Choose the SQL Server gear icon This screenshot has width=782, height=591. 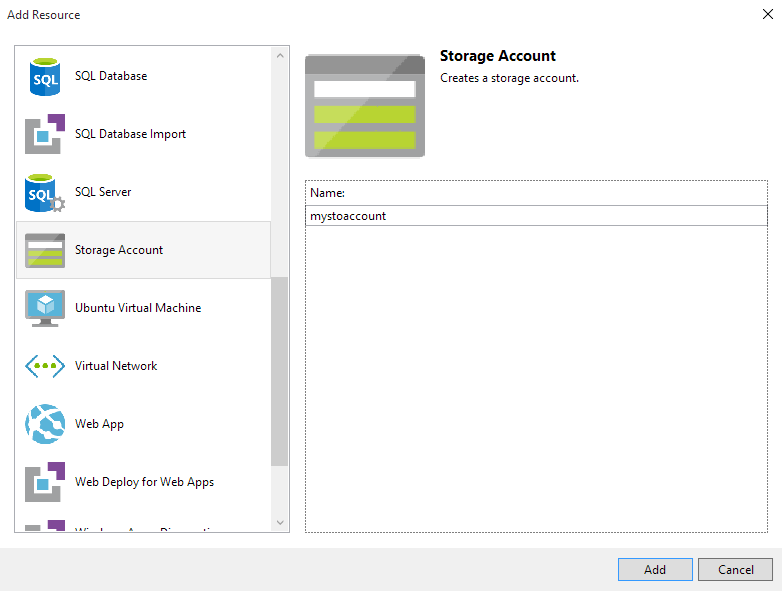pyautogui.click(x=45, y=193)
